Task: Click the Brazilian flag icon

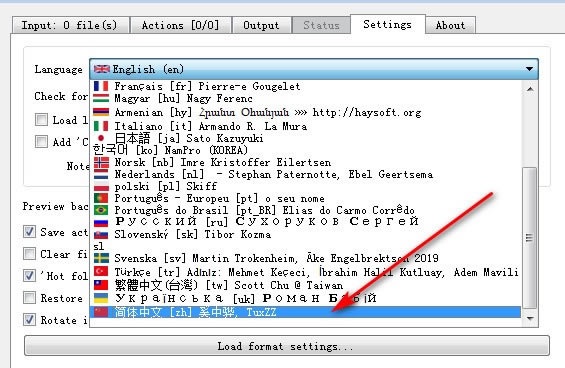Action: (101, 210)
